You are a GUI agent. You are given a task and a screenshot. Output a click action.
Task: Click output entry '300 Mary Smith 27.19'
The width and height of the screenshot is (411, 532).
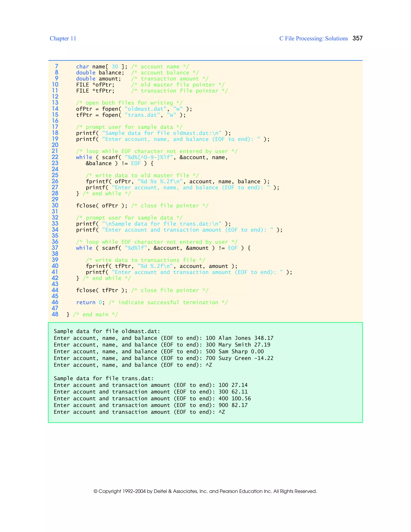(238, 345)
